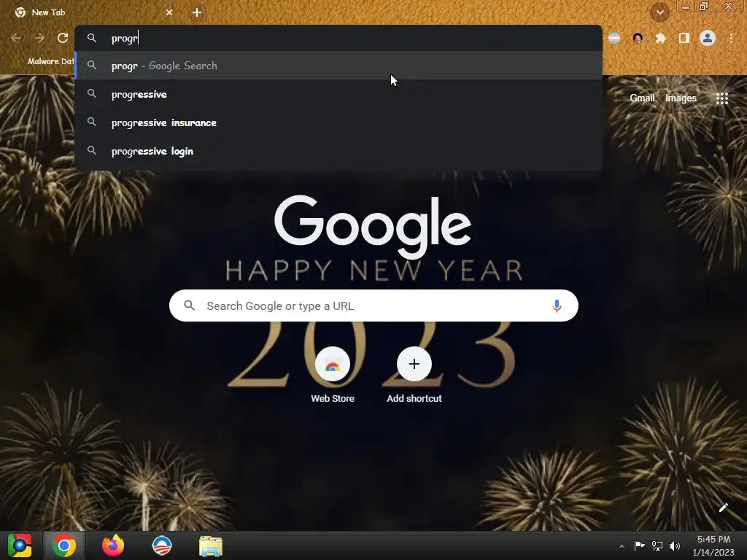Choose the 'progressive' suggestion
This screenshot has height=560, width=747.
[338, 94]
